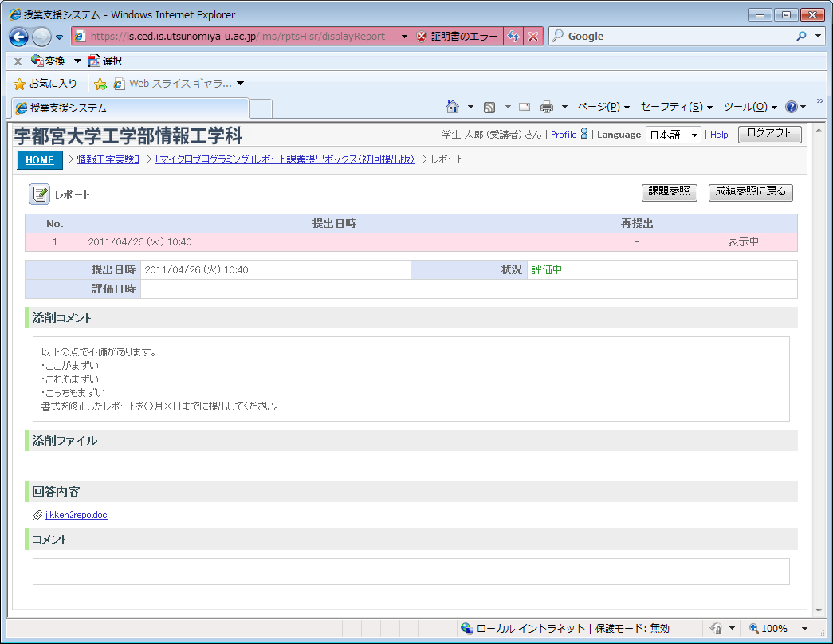Click the stop loading X icon
833x644 pixels.
(534, 37)
